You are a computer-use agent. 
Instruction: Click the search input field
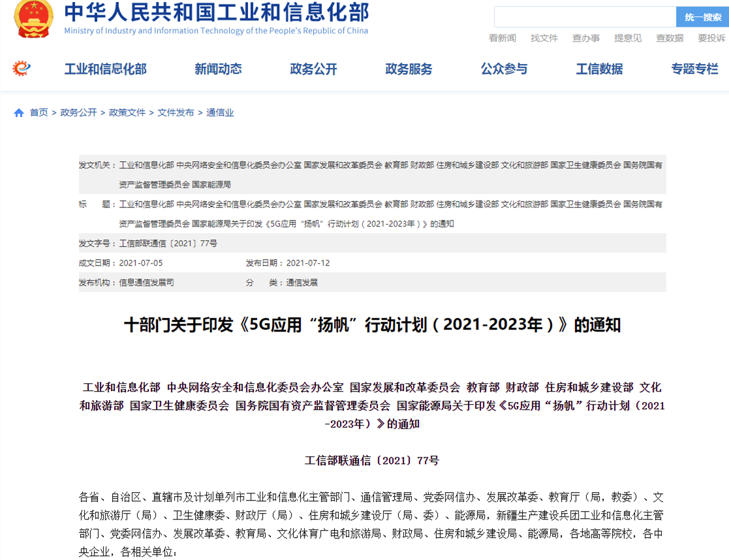pyautogui.click(x=584, y=17)
